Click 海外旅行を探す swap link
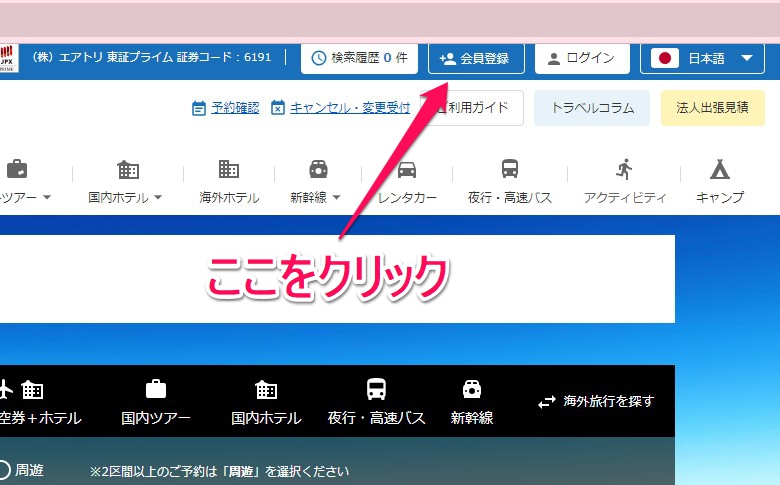This screenshot has width=780, height=485. (596, 401)
